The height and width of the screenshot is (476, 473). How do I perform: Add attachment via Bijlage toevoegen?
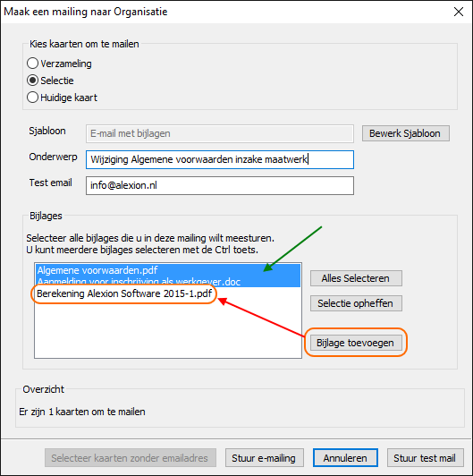click(356, 343)
